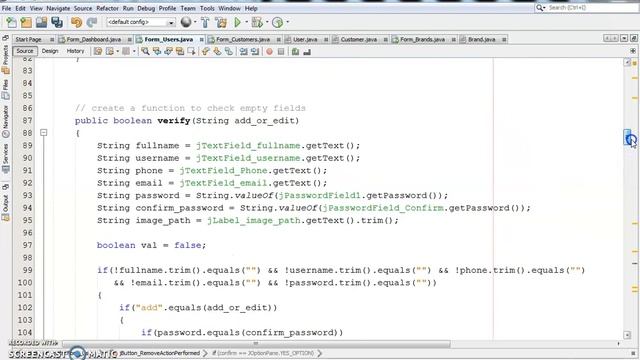The height and width of the screenshot is (360, 640).
Task: Click the globe browser icon
Action: (186, 22)
